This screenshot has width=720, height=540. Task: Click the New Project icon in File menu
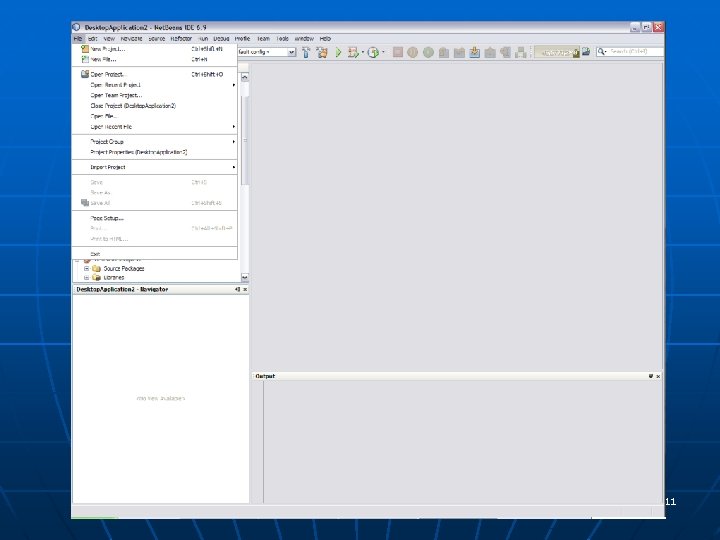click(84, 49)
